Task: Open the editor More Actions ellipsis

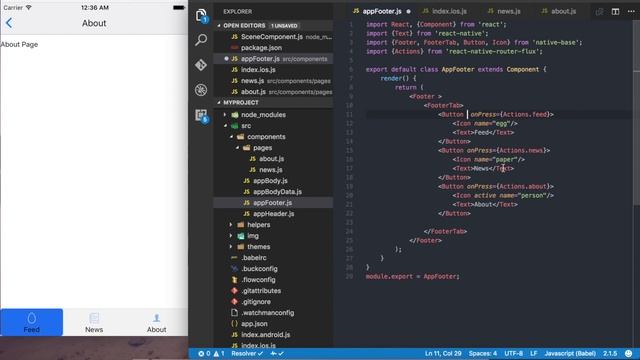Action: (x=631, y=11)
